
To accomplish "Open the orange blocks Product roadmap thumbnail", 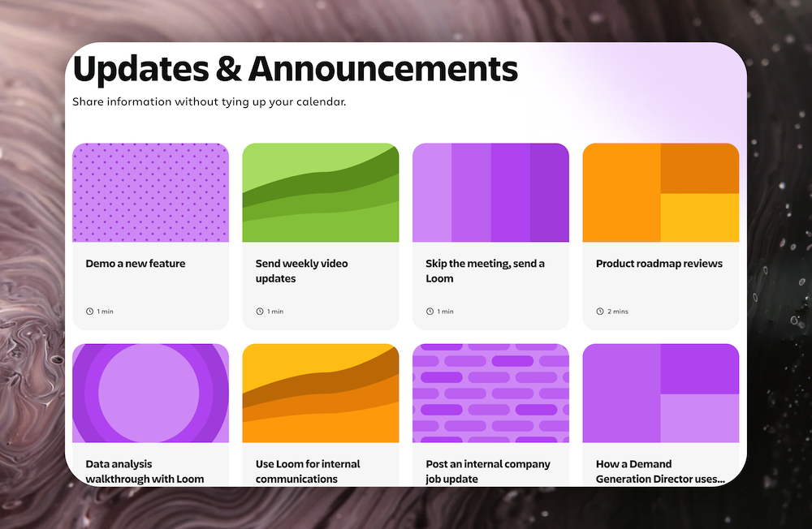I will coord(660,192).
